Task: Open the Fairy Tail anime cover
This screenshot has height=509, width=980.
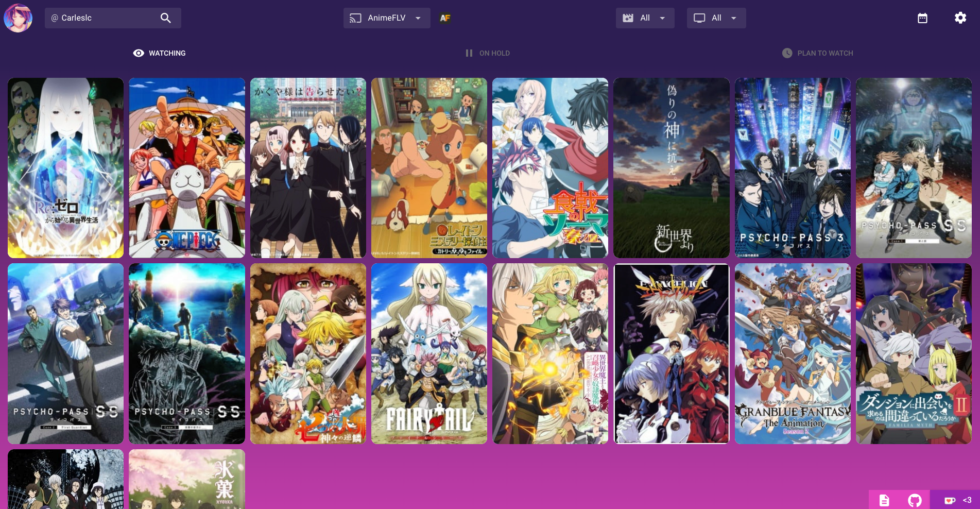Action: click(x=429, y=354)
